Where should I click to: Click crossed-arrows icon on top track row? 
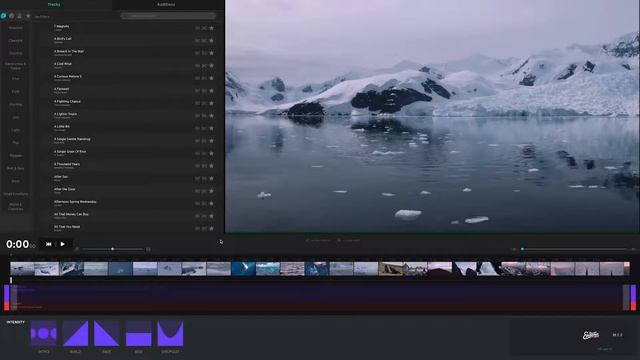204,28
